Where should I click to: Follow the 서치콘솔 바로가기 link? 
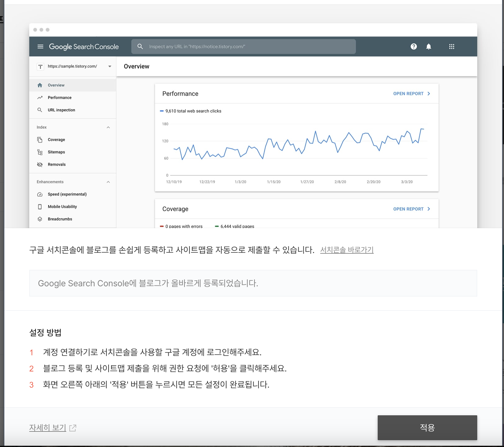tap(347, 250)
